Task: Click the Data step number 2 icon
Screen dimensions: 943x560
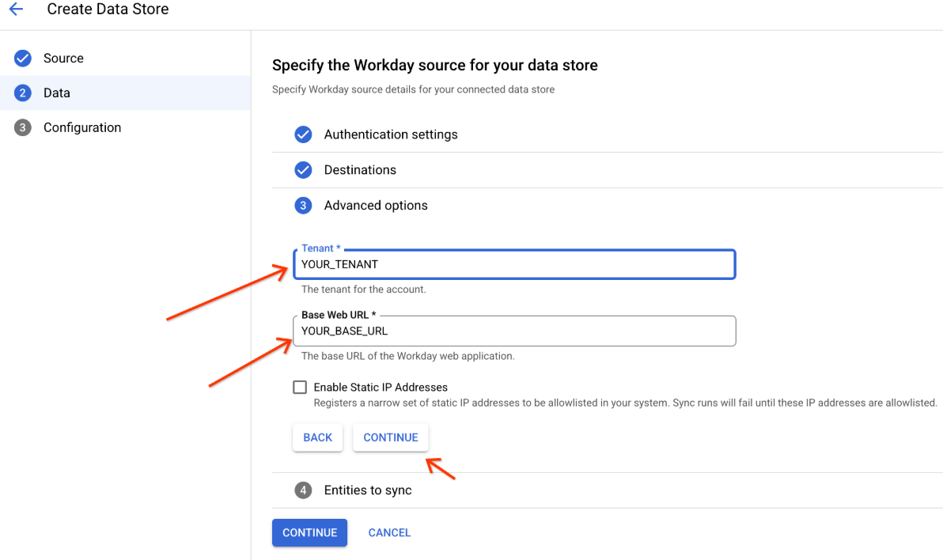Action: coord(23,93)
